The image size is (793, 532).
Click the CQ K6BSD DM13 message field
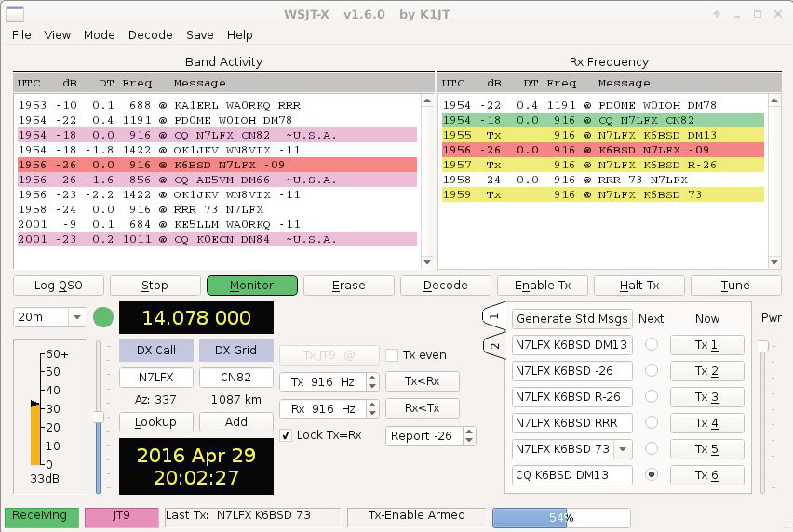pos(572,475)
